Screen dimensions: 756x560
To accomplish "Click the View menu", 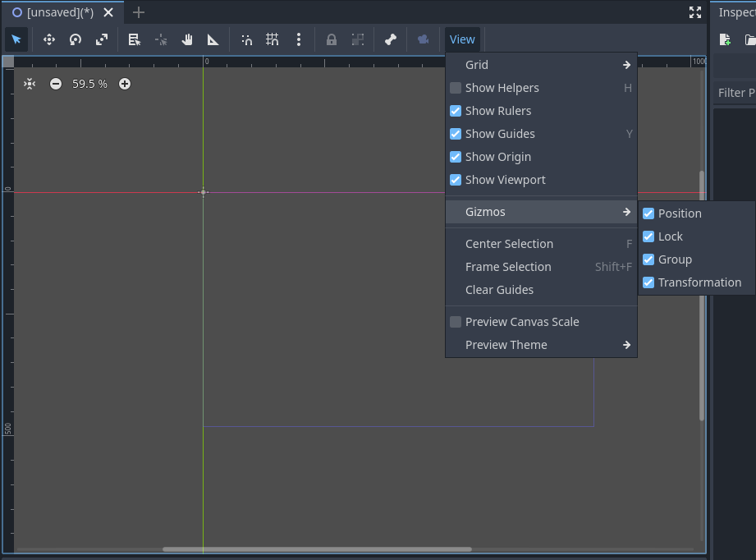I will coord(462,39).
